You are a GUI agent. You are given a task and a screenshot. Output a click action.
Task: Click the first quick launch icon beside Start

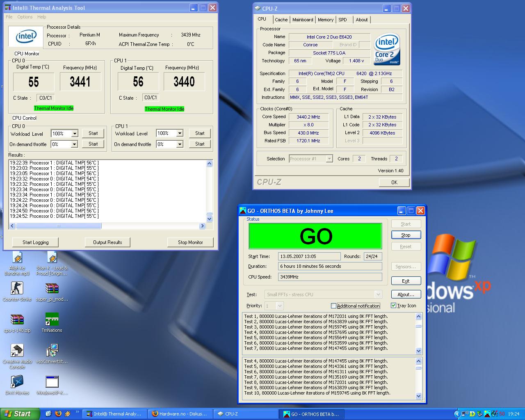(x=48, y=414)
